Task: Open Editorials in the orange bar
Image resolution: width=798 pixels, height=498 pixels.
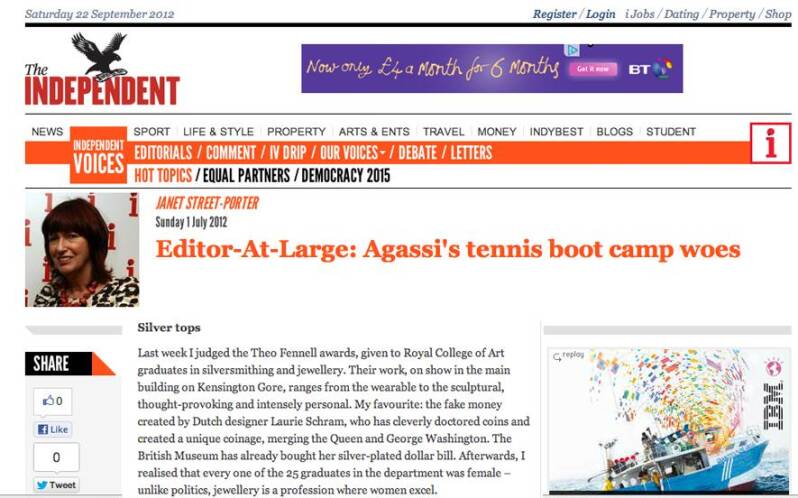Action: [x=163, y=153]
